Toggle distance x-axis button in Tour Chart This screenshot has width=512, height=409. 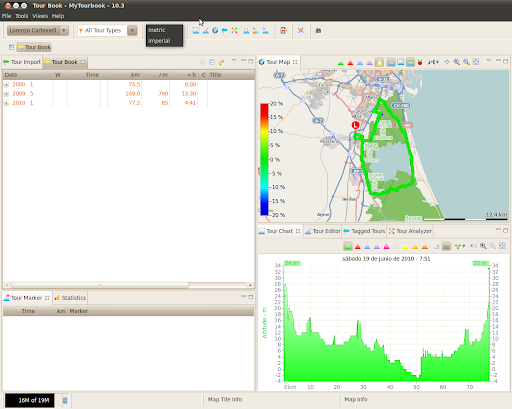coord(446,246)
